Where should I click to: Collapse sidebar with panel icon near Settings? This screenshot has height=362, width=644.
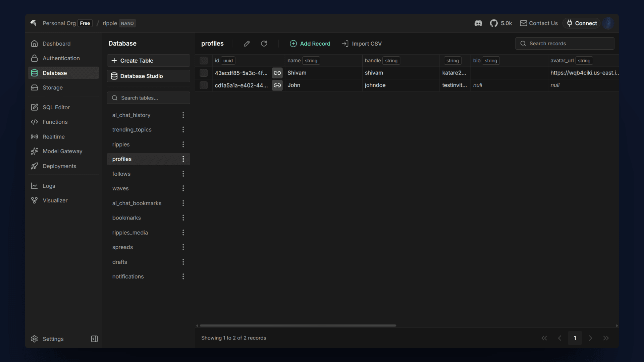(94, 339)
